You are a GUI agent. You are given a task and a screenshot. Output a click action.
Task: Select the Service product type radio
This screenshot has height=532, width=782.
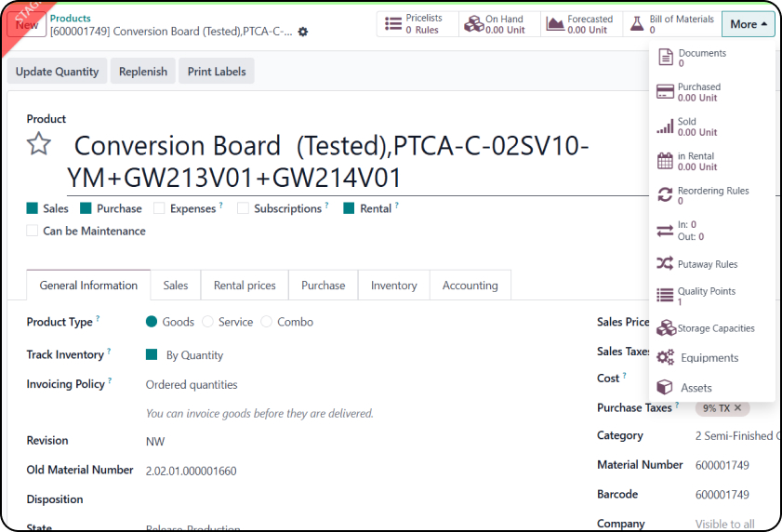coord(209,322)
